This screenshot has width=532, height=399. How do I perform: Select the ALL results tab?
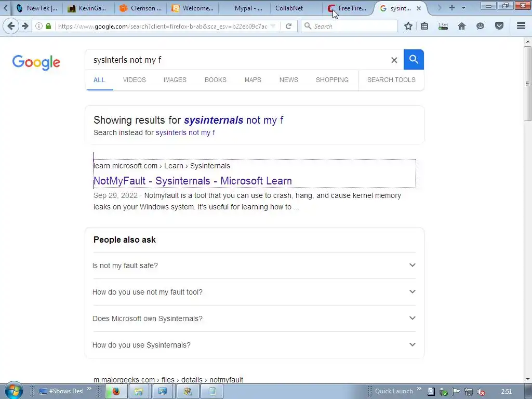(x=99, y=79)
